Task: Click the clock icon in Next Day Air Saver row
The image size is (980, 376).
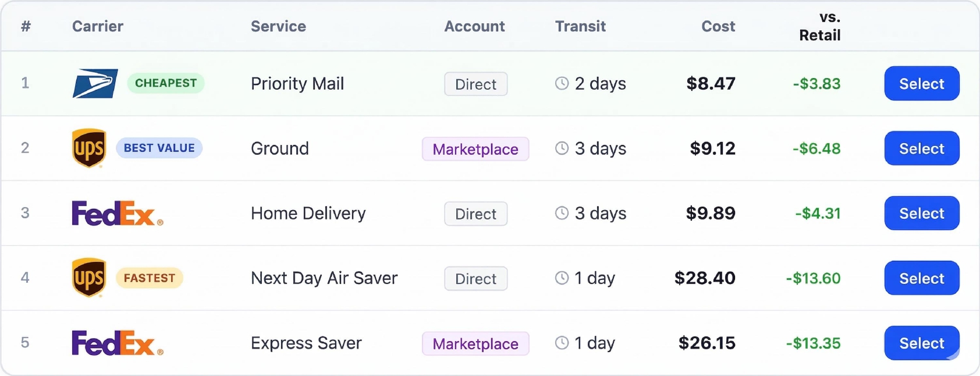Action: point(562,278)
